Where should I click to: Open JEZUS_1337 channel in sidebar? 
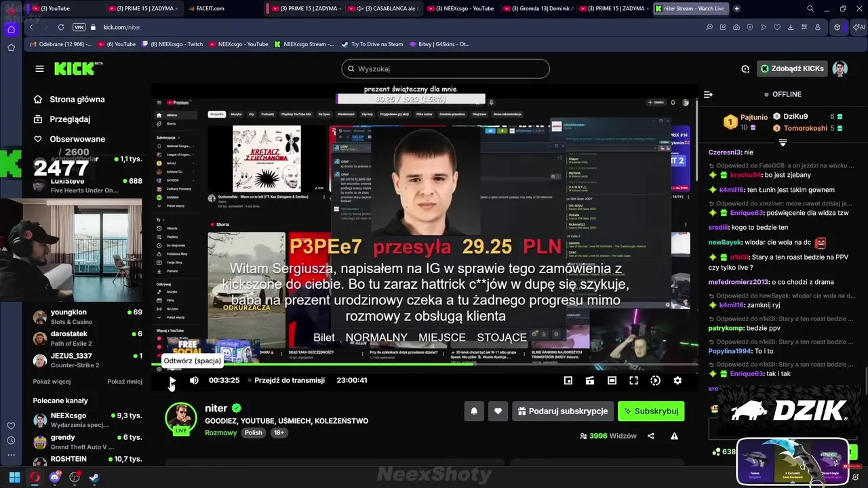click(87, 360)
